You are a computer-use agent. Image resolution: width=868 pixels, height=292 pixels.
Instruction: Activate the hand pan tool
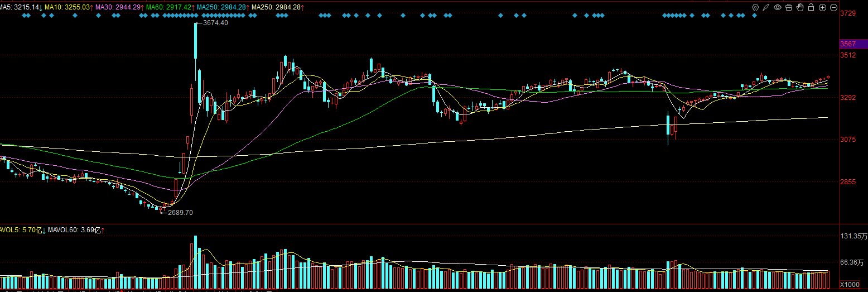click(800, 7)
